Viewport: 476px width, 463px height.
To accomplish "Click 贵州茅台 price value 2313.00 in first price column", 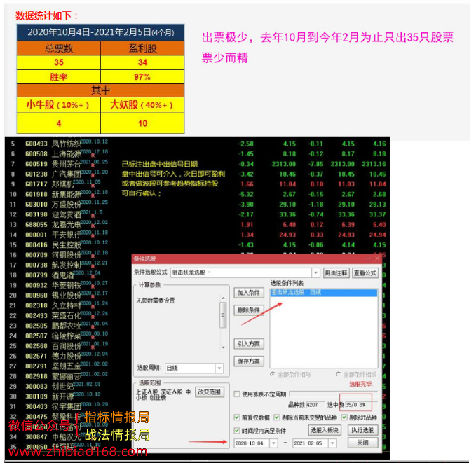I will [x=284, y=164].
